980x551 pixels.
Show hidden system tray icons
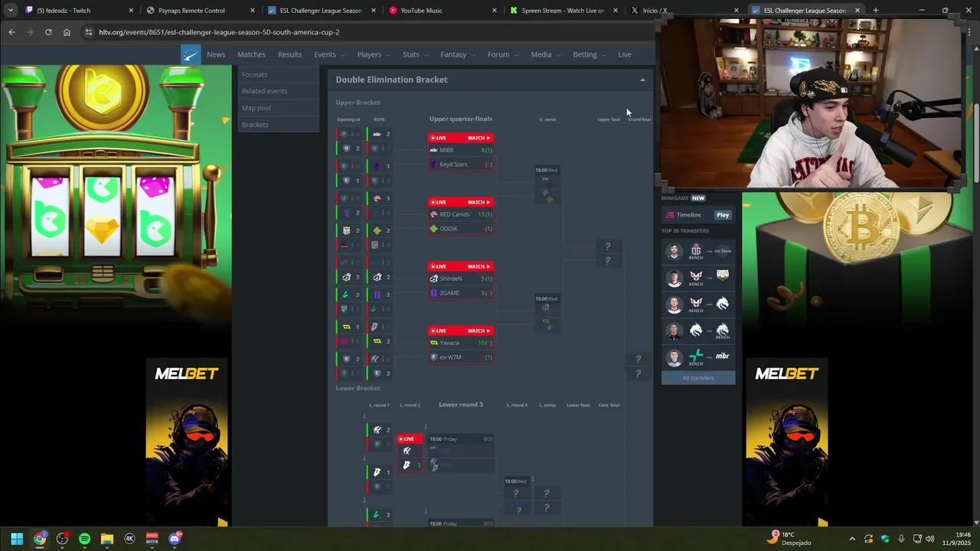coord(852,539)
